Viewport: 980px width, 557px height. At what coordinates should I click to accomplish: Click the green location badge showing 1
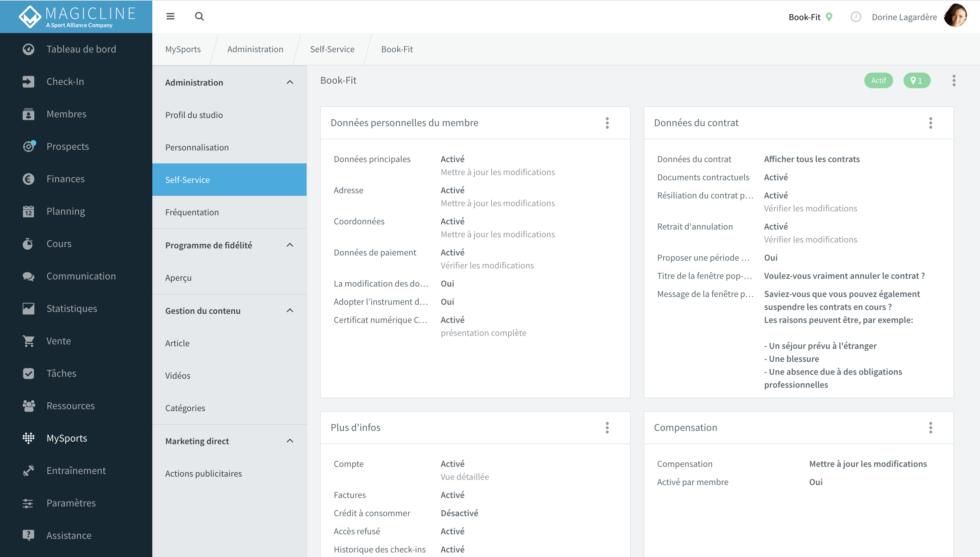pos(916,80)
